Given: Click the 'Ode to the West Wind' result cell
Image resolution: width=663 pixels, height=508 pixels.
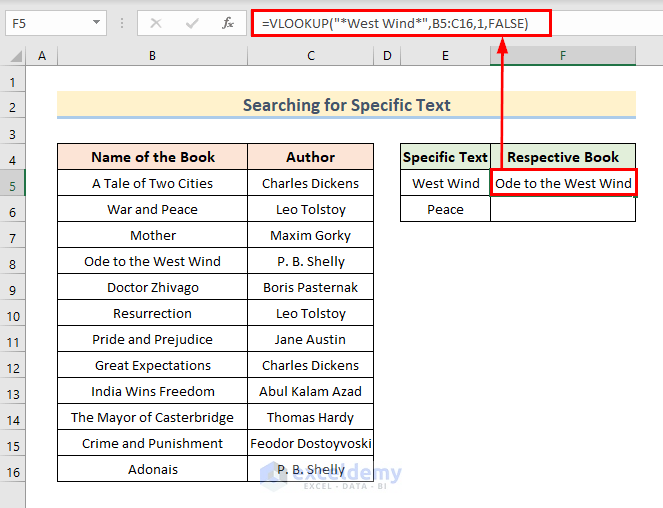Looking at the screenshot, I should pyautogui.click(x=563, y=183).
